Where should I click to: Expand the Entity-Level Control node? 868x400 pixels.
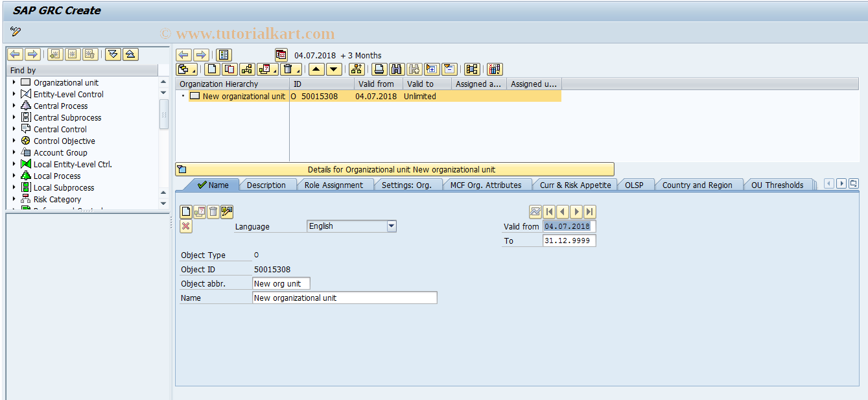coord(14,94)
